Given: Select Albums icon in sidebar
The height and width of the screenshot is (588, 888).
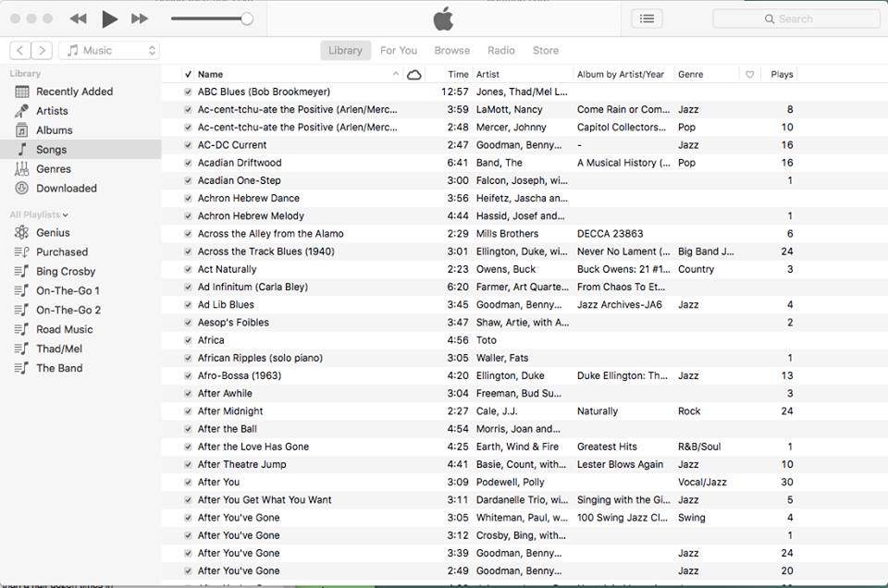Looking at the screenshot, I should [21, 130].
